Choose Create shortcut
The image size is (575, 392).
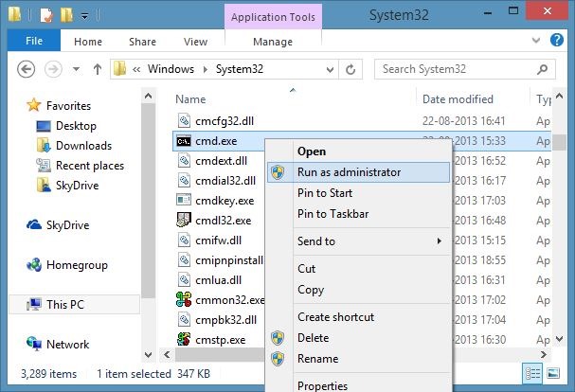click(358, 317)
